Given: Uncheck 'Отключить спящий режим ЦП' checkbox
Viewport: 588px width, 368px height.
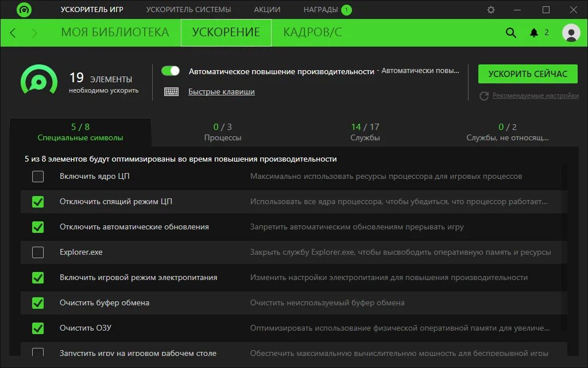Looking at the screenshot, I should tap(38, 202).
